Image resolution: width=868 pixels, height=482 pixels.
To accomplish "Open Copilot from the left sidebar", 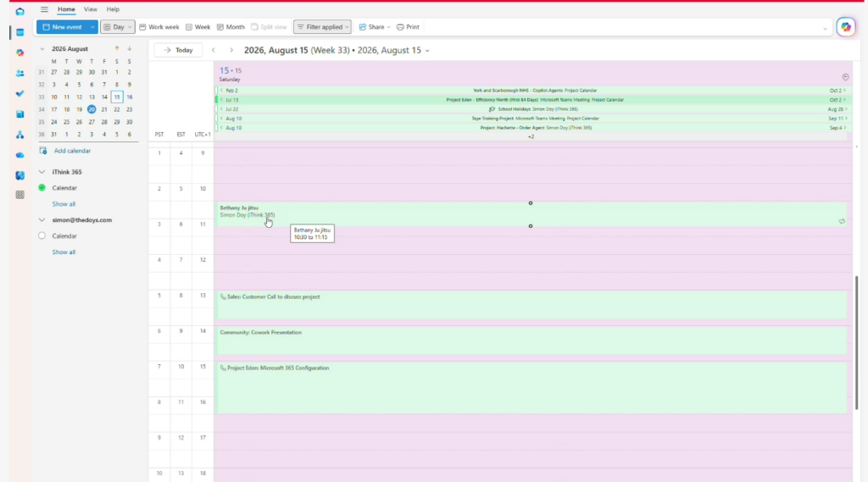I will (x=20, y=53).
